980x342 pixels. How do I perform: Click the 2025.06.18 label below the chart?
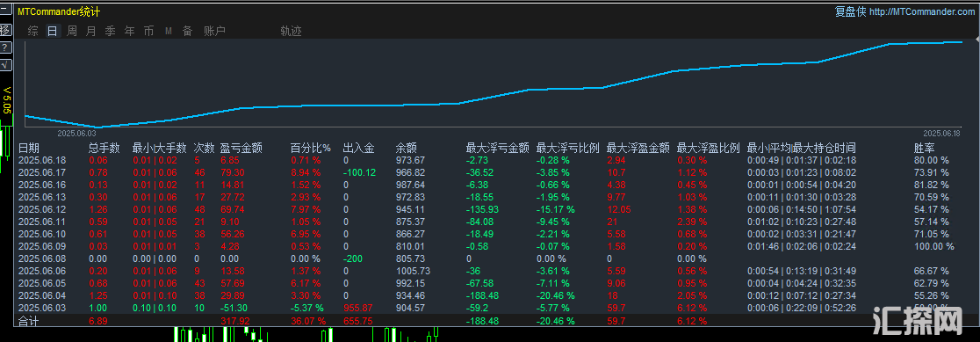point(941,133)
